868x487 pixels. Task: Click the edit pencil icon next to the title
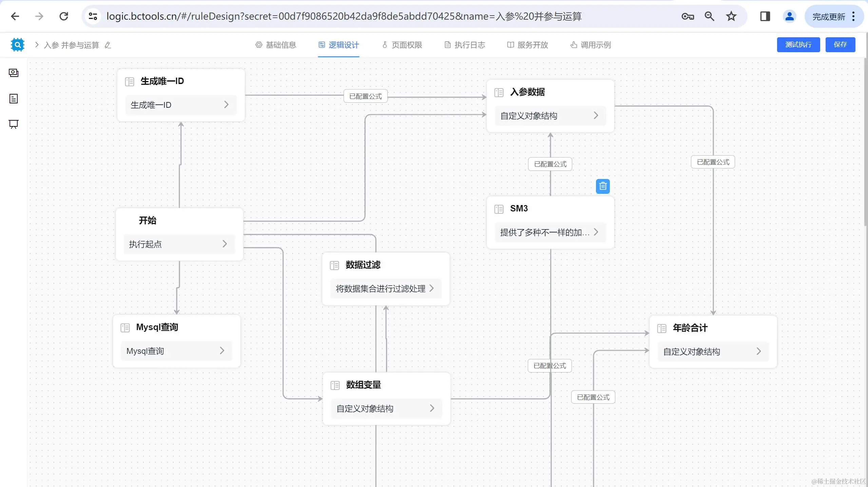pos(108,45)
